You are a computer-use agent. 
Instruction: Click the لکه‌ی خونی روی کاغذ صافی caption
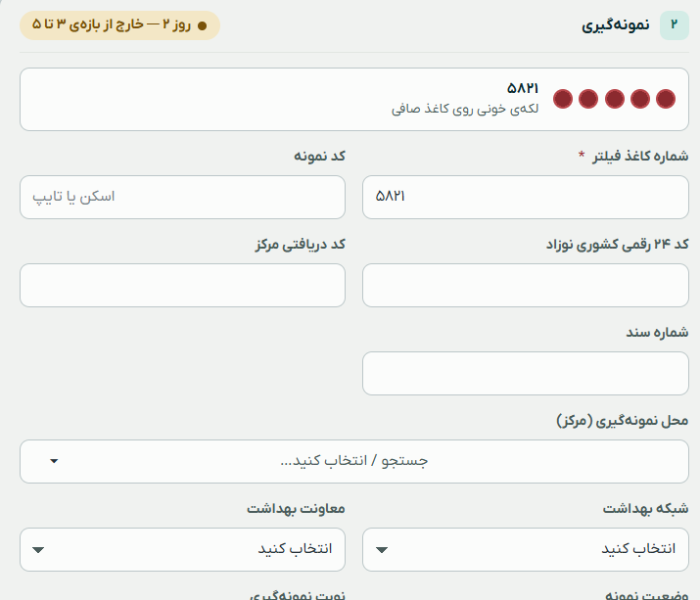(x=465, y=109)
